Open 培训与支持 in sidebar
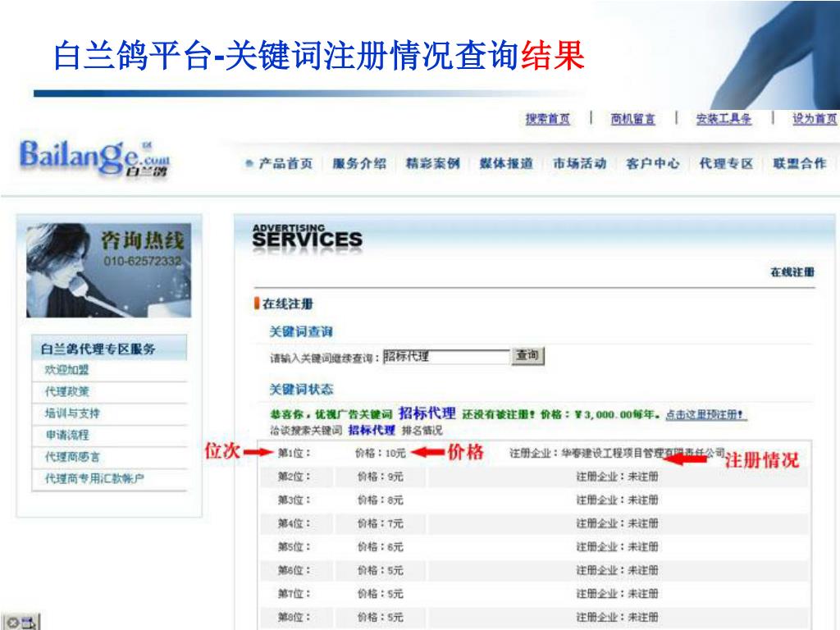Image resolution: width=840 pixels, height=630 pixels. click(x=72, y=413)
